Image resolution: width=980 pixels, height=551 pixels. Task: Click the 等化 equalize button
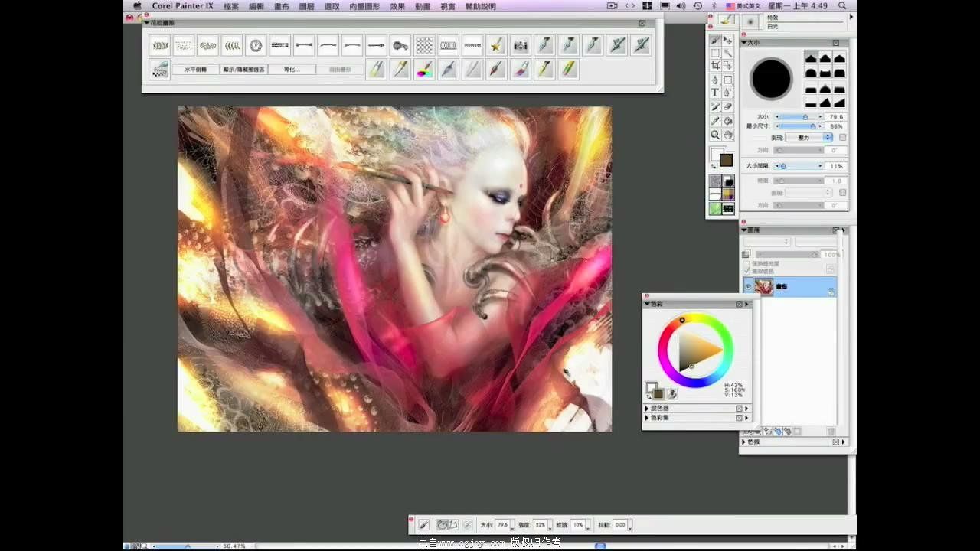coord(292,70)
